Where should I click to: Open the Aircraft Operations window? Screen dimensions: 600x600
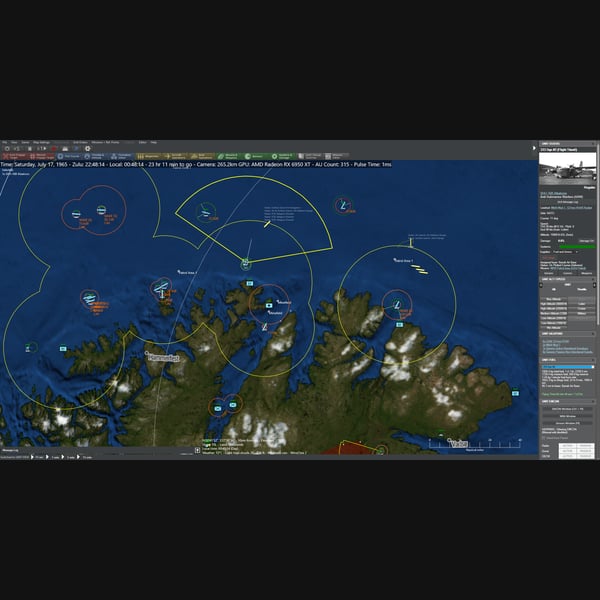tap(175, 156)
